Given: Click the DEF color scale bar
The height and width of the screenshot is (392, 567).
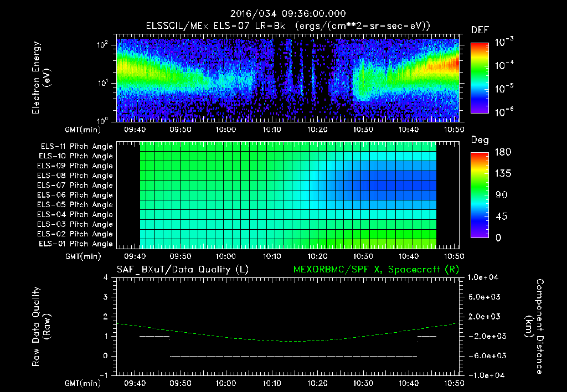Looking at the screenshot, I should [x=480, y=78].
